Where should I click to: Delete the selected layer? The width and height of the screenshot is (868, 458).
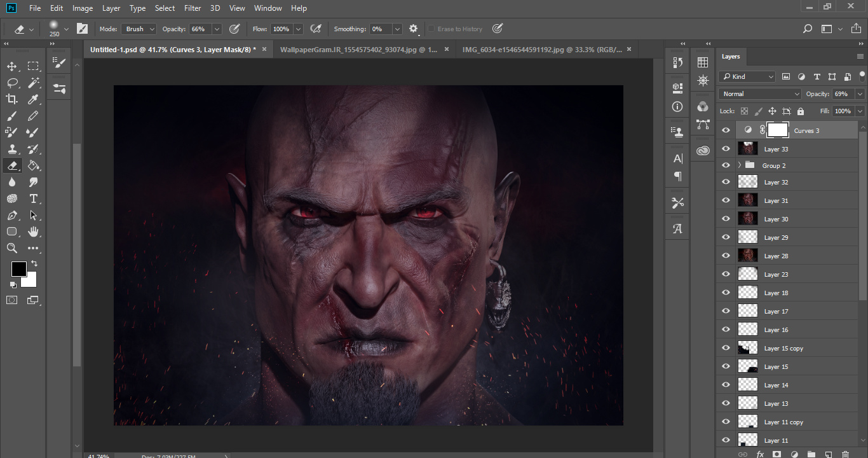pyautogui.click(x=845, y=454)
